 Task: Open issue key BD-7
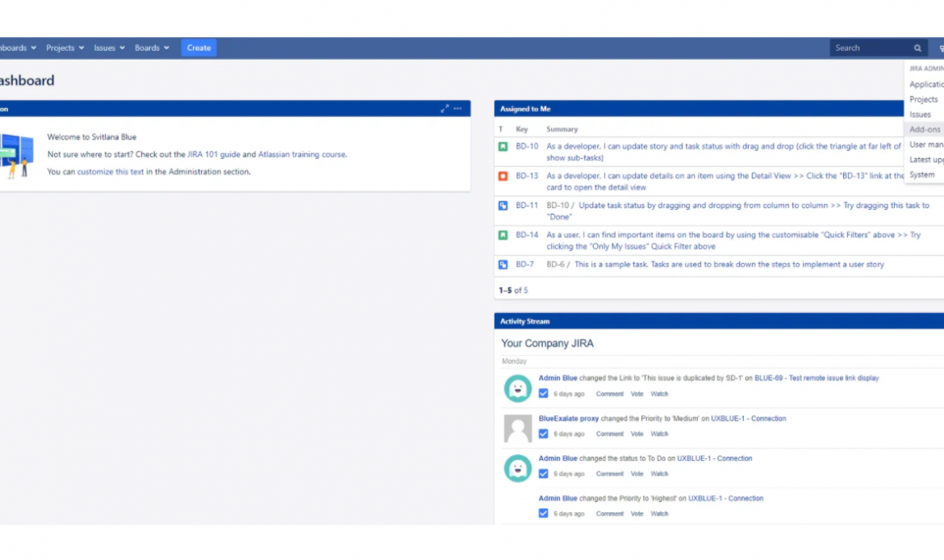pos(524,265)
